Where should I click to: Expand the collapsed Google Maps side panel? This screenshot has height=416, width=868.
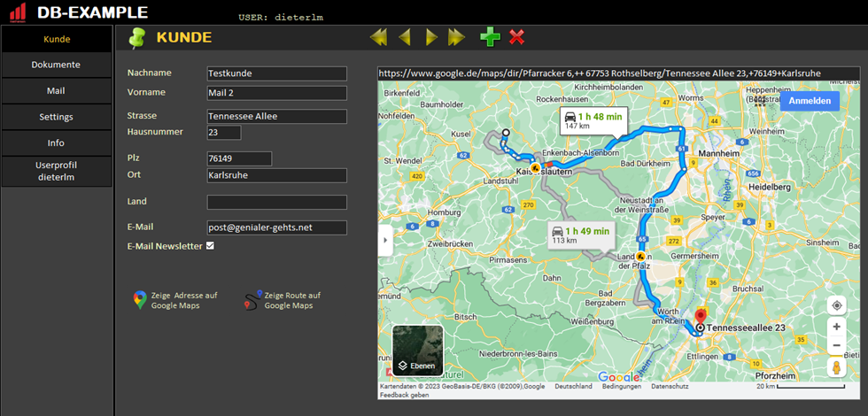pyautogui.click(x=384, y=240)
